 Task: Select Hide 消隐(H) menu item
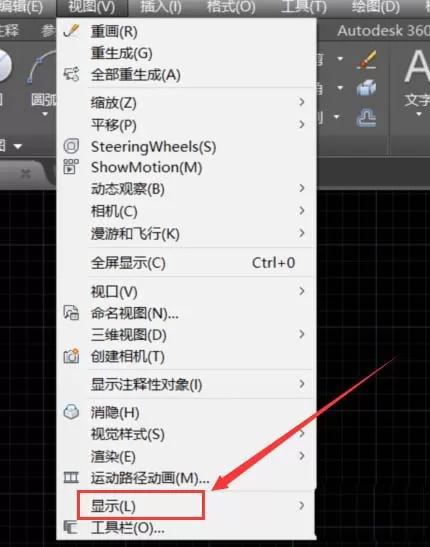click(187, 412)
